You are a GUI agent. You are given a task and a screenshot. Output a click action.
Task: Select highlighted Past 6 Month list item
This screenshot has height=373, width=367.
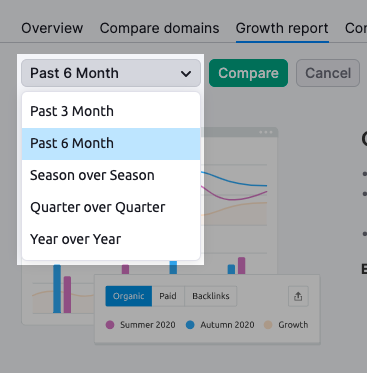111,144
